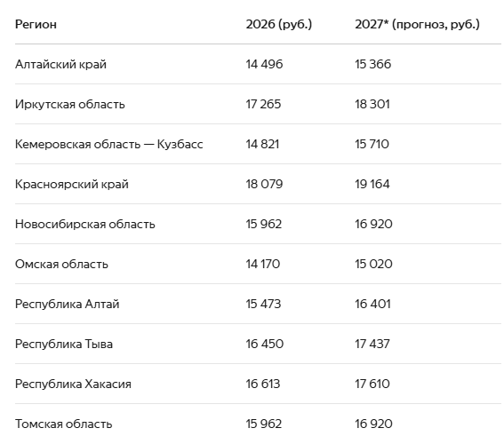This screenshot has height=444, width=504.
Task: Click the Регион column header
Action: pos(36,24)
